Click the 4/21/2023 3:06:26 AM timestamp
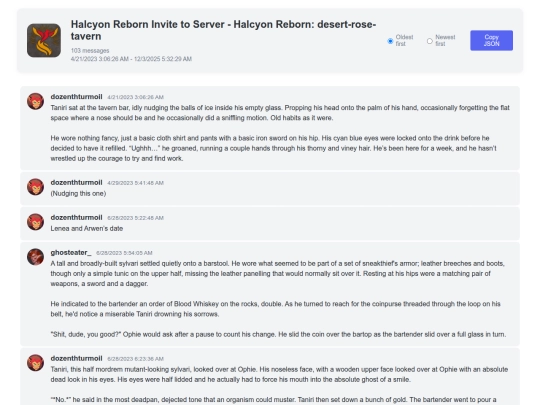Viewport: 540px width, 405px height. pyautogui.click(x=135, y=97)
